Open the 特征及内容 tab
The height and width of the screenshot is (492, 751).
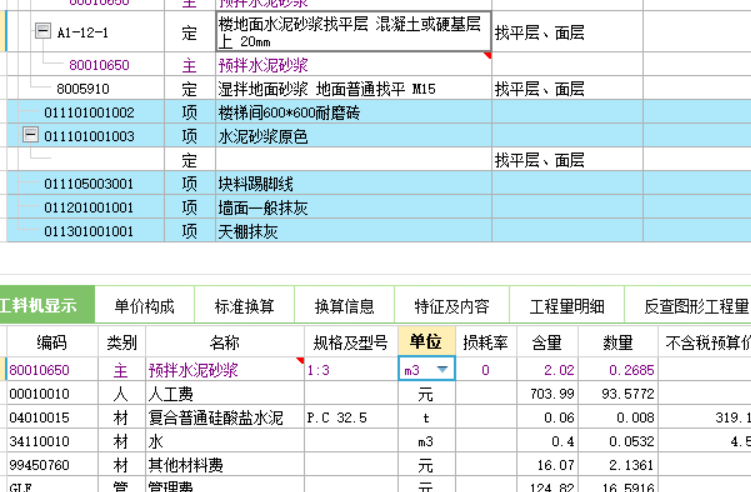click(x=452, y=306)
